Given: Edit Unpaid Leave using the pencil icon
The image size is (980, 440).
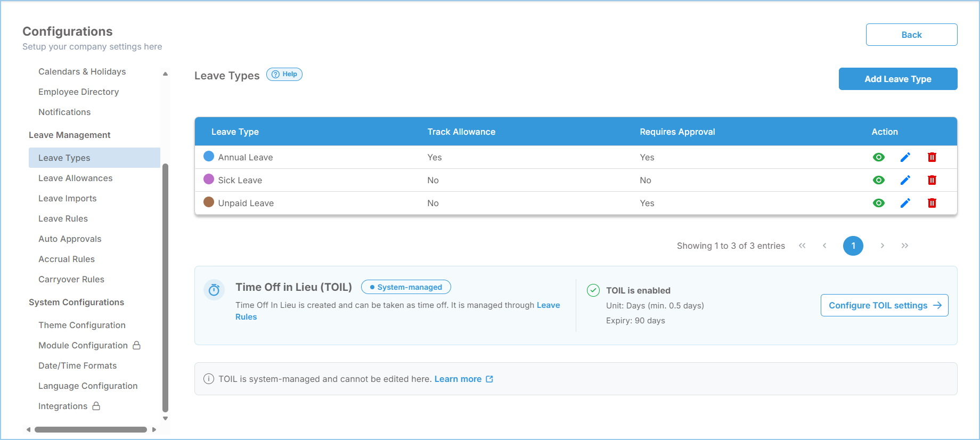Looking at the screenshot, I should pyautogui.click(x=905, y=203).
